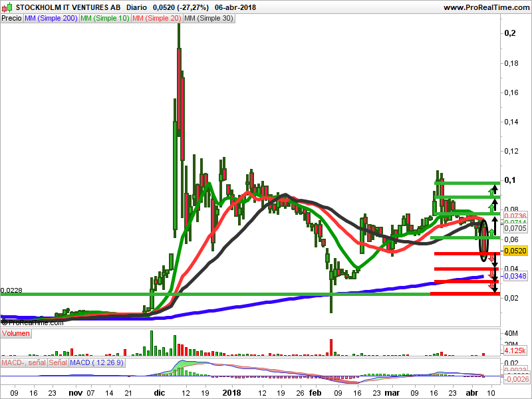The image size is (532, 399).
Task: Click the 0,2 price axis label
Action: pos(510,33)
